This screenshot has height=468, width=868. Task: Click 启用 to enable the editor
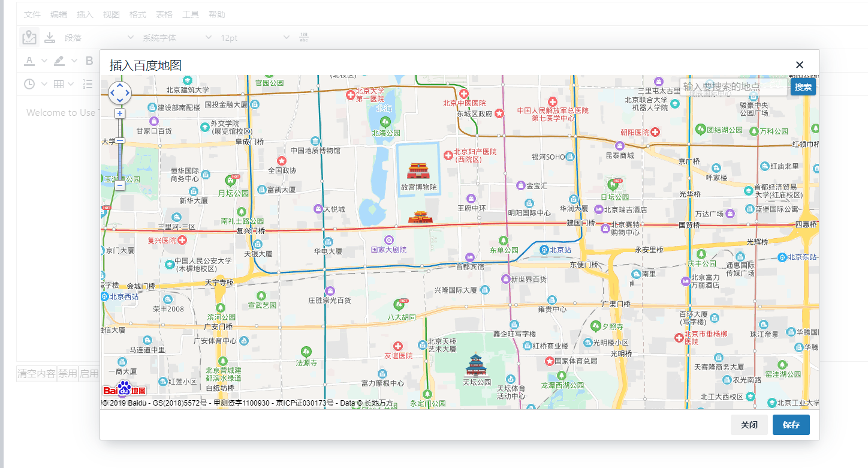coord(89,373)
